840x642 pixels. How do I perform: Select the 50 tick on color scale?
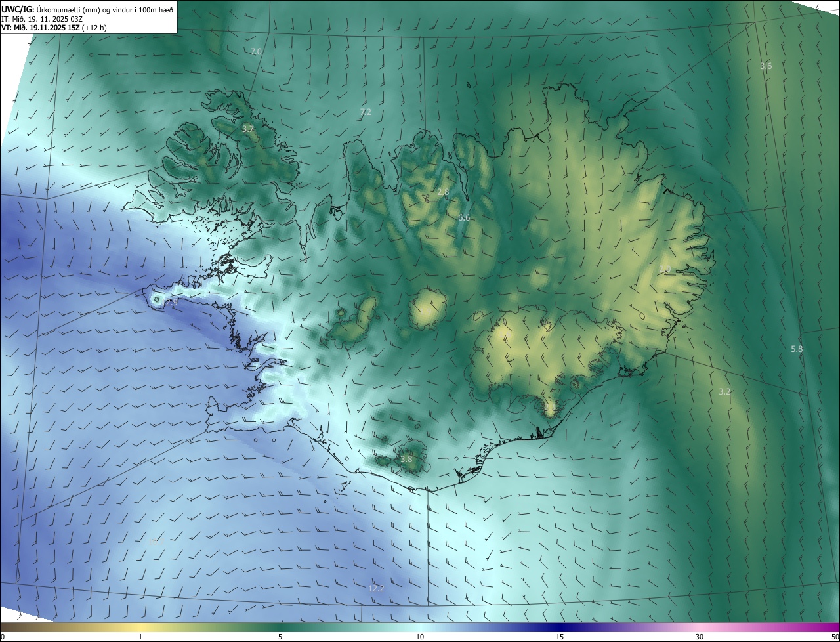point(835,637)
